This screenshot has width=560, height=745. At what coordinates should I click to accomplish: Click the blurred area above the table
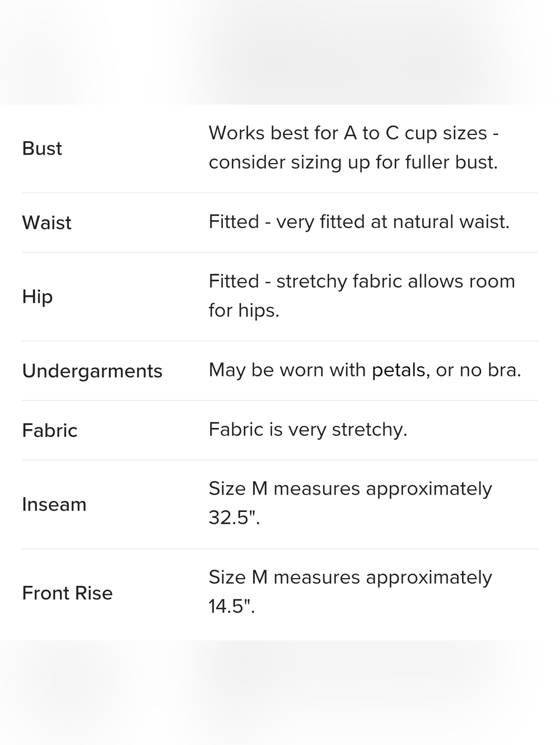pos(280,52)
